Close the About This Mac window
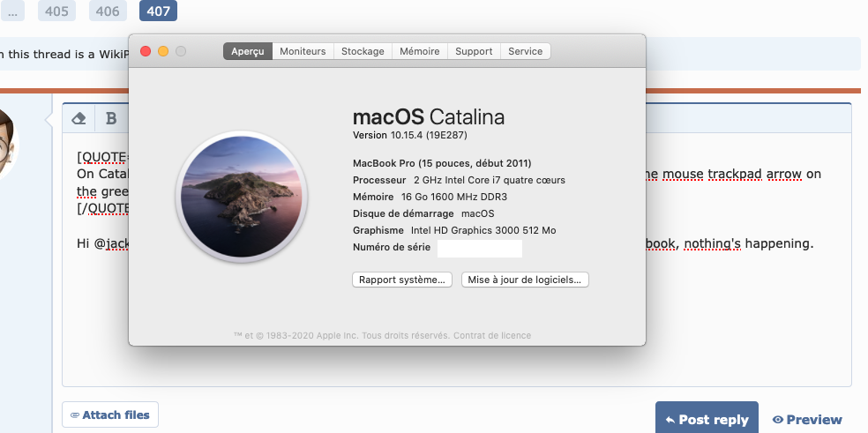The image size is (868, 433). tap(146, 51)
